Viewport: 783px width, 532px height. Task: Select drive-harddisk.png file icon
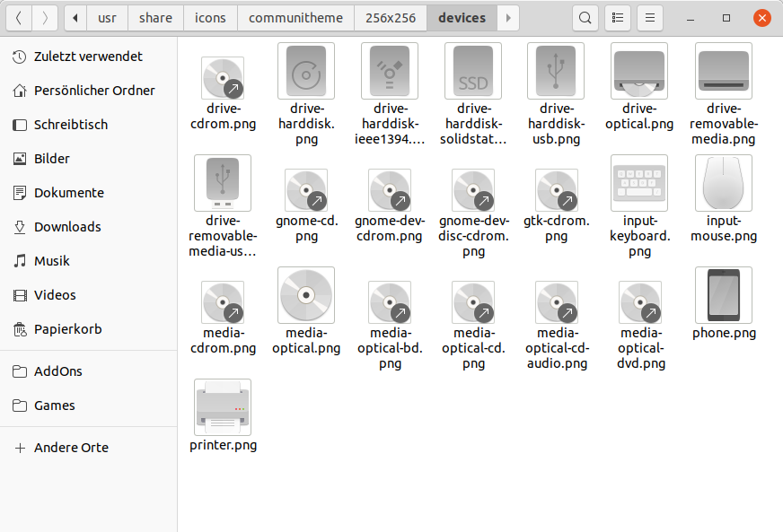click(306, 71)
